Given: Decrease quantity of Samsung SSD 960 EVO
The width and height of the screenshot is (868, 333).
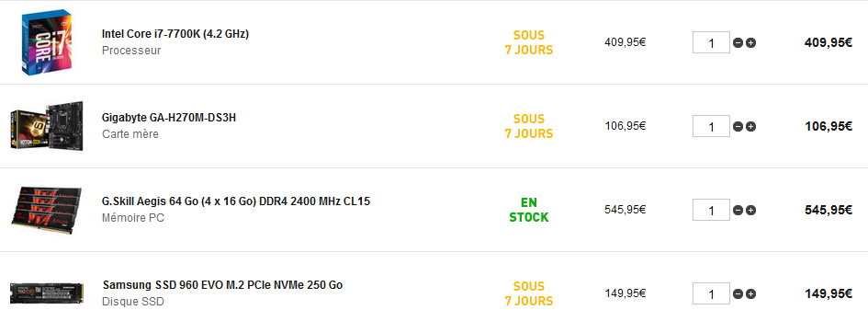Looking at the screenshot, I should tap(738, 293).
